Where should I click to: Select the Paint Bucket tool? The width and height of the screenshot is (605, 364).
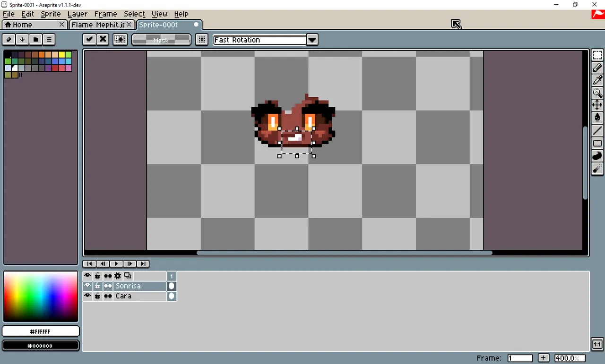[597, 118]
